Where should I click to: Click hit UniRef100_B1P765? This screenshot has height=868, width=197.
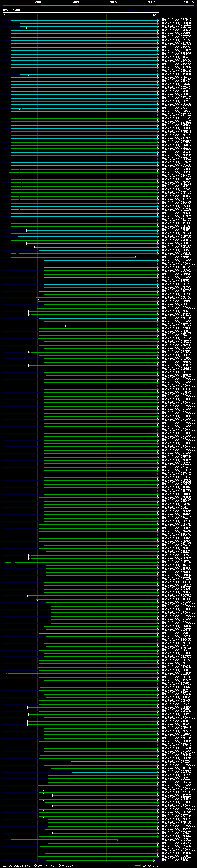tap(177, 236)
